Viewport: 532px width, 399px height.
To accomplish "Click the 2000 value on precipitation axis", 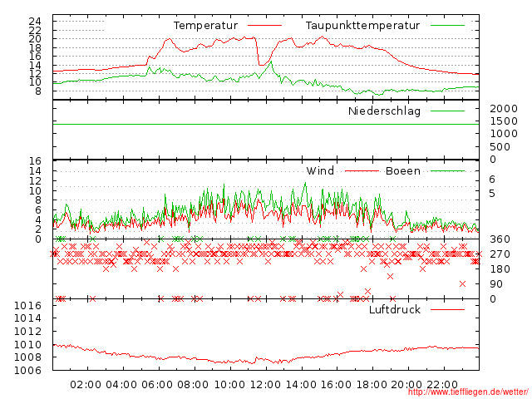I will point(504,109).
